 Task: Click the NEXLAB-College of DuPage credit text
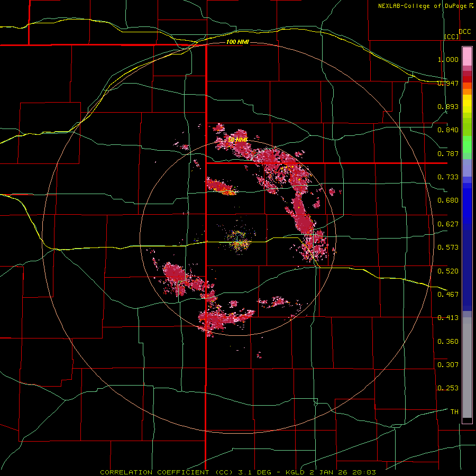pyautogui.click(x=422, y=6)
